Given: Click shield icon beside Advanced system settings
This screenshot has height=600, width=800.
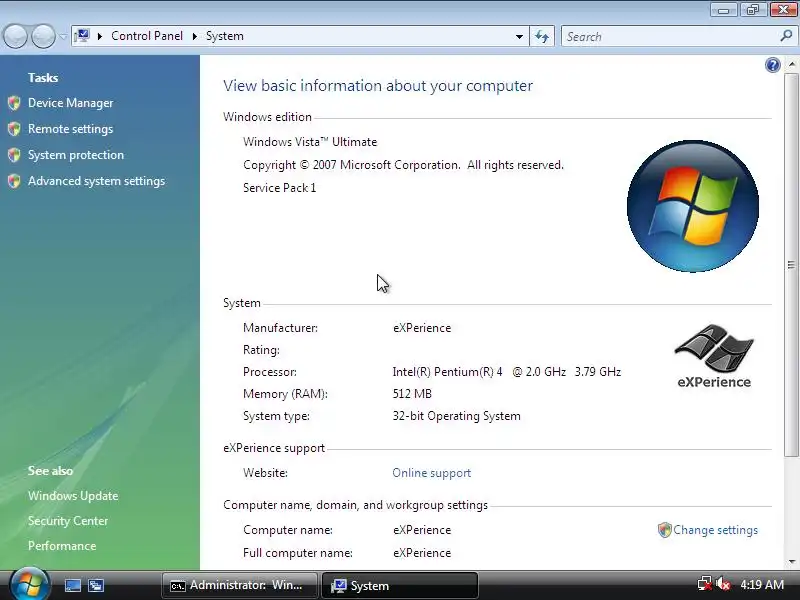Looking at the screenshot, I should (x=14, y=181).
